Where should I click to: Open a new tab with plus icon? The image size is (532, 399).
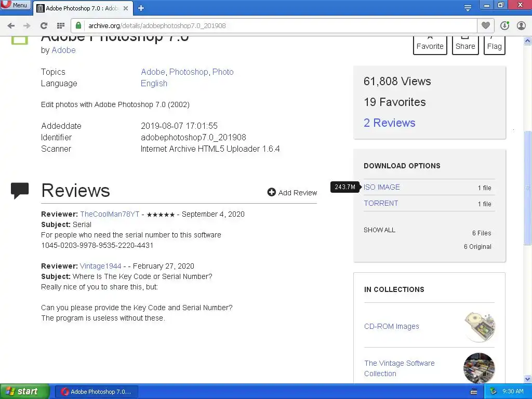coord(141,8)
